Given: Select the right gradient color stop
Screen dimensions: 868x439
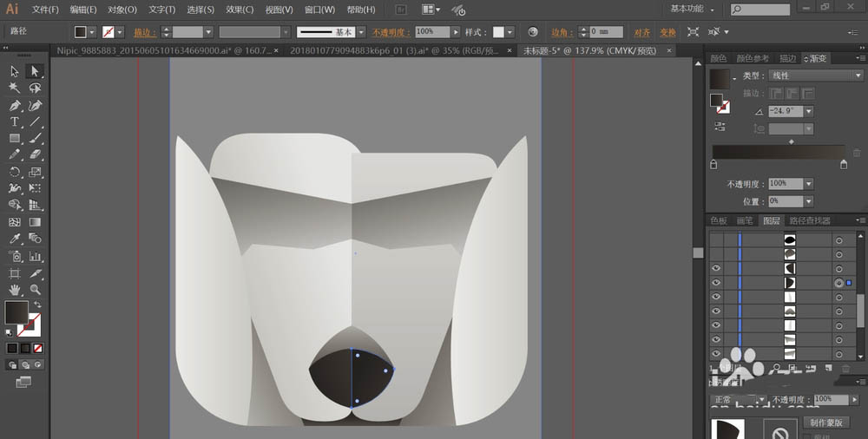Looking at the screenshot, I should tap(844, 165).
